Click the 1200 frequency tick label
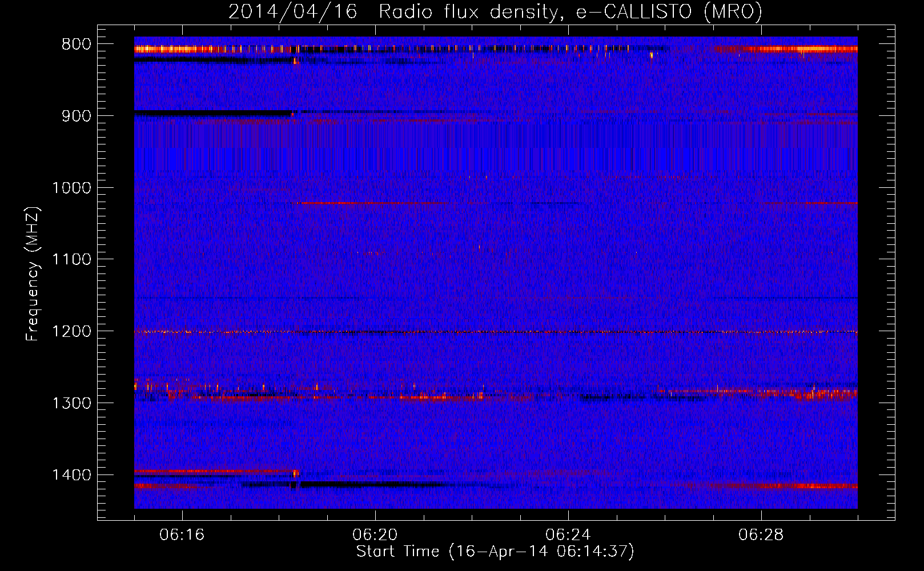924x571 pixels. (x=71, y=332)
